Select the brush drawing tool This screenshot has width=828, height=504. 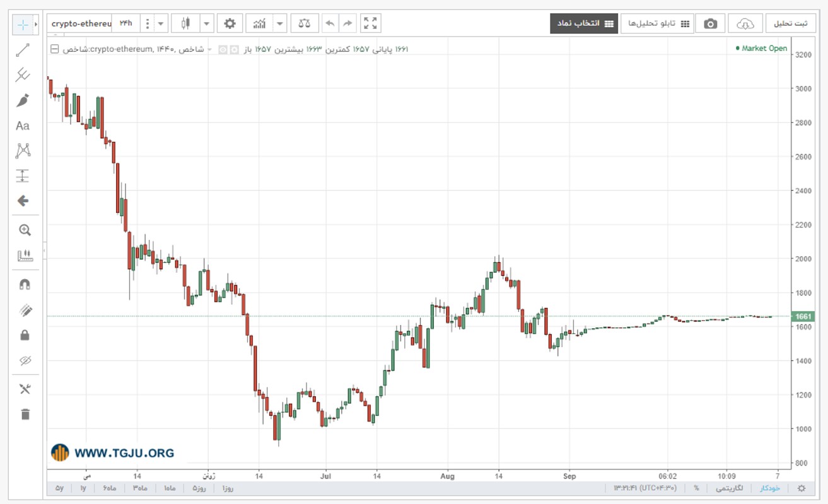point(23,101)
